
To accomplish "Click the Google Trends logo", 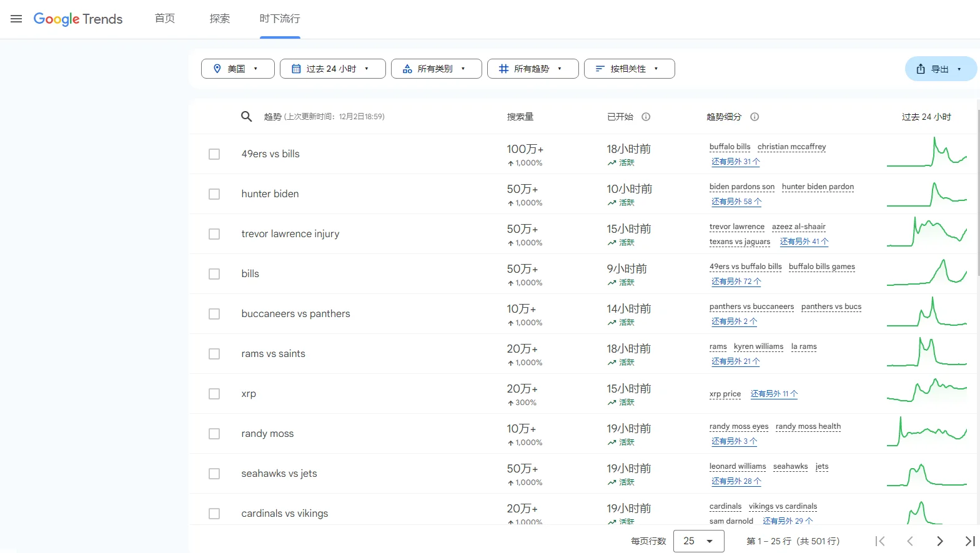I will click(78, 19).
